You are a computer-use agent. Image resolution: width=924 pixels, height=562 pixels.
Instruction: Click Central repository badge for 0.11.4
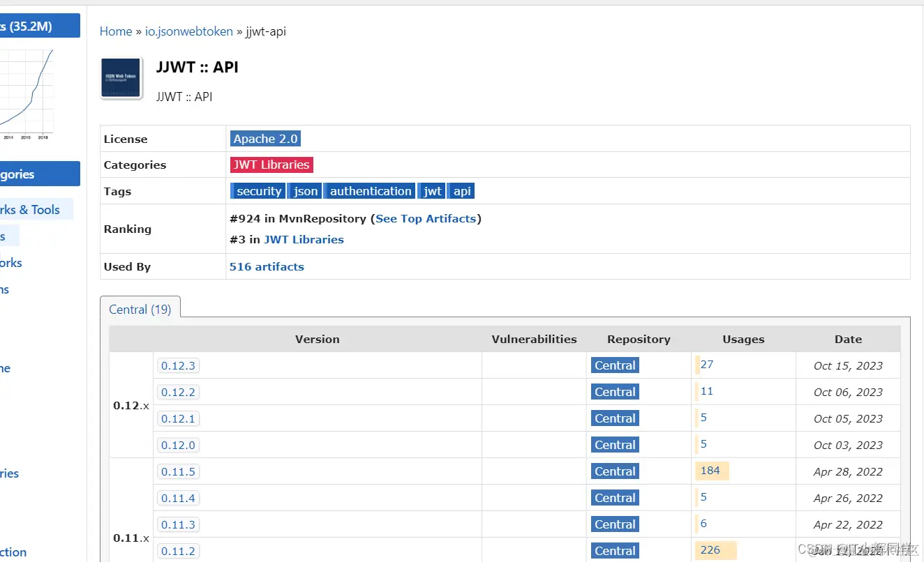tap(615, 498)
